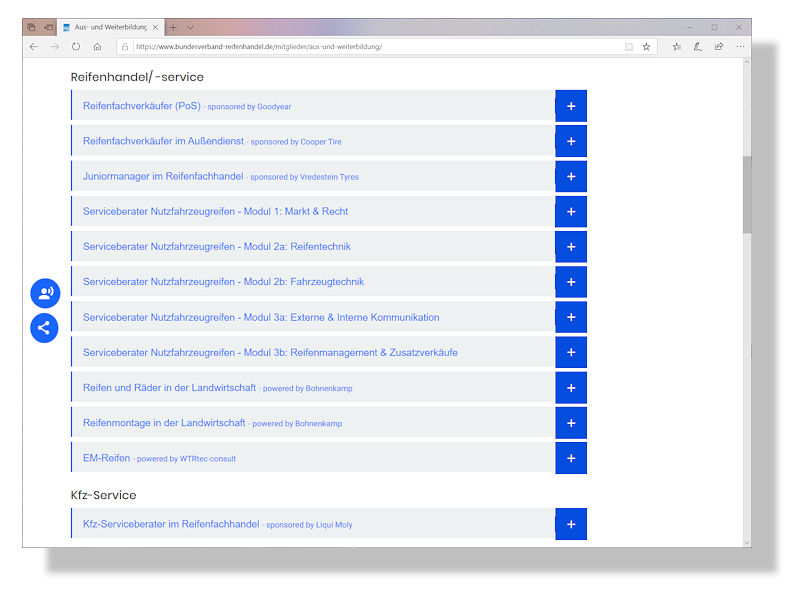Click scrollbar up arrow
Viewport: 800px width, 600px height.
point(747,62)
